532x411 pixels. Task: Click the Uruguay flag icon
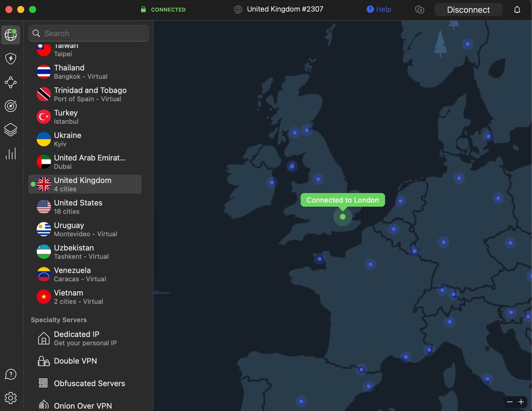(x=44, y=229)
